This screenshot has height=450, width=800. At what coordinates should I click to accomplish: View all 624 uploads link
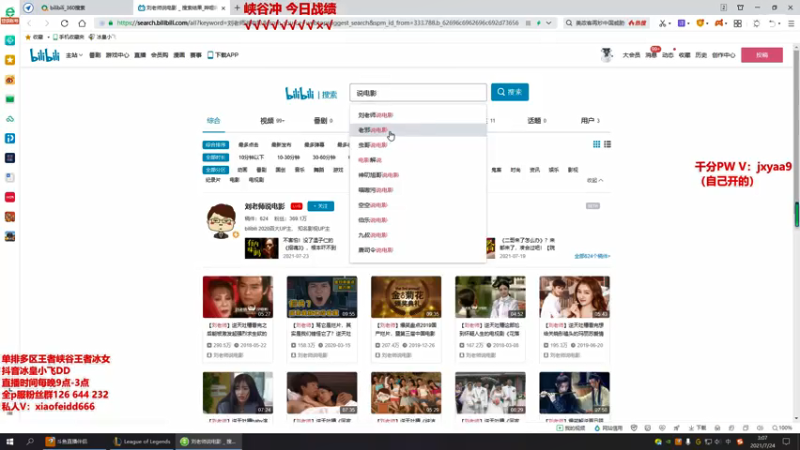(x=592, y=256)
